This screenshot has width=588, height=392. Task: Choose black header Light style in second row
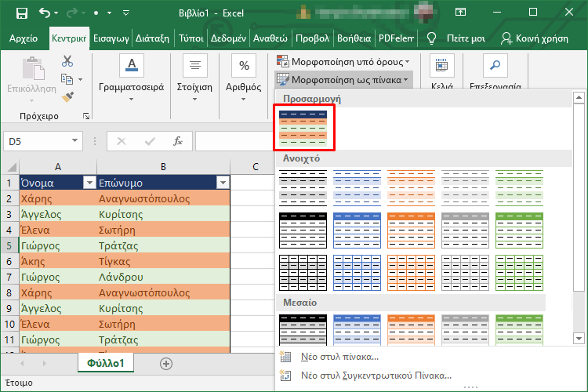[x=303, y=230]
